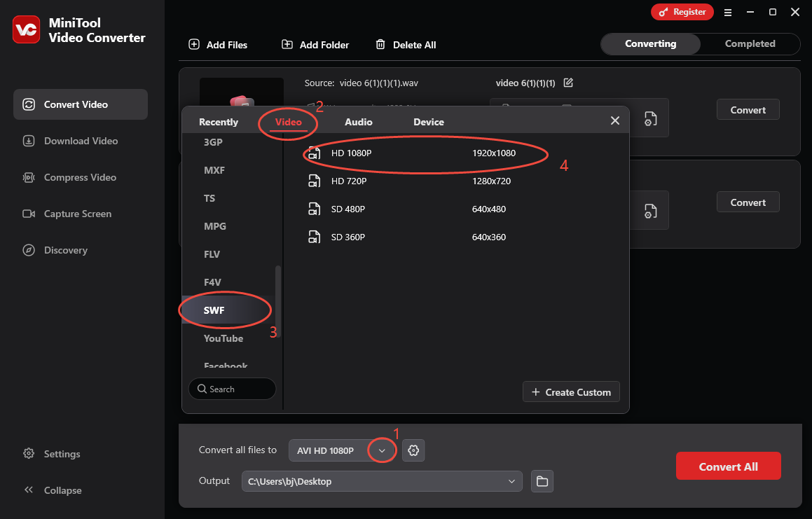Click the Compress Video sidebar icon

tap(29, 178)
